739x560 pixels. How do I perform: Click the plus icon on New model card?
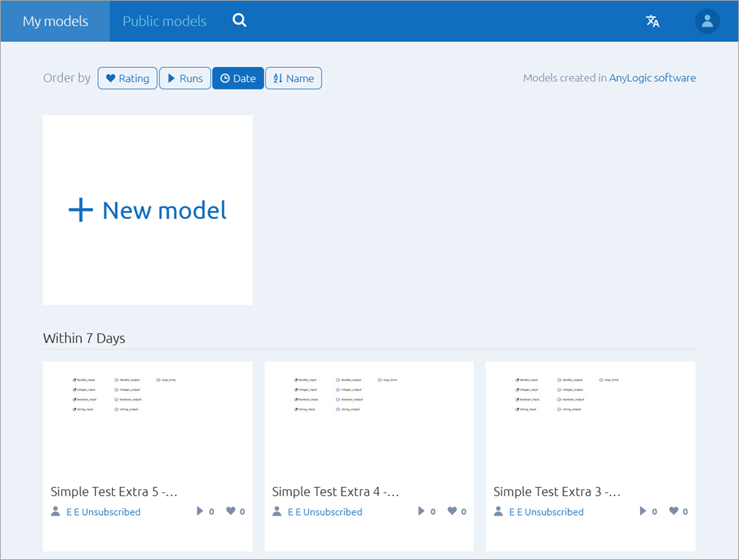click(x=80, y=210)
